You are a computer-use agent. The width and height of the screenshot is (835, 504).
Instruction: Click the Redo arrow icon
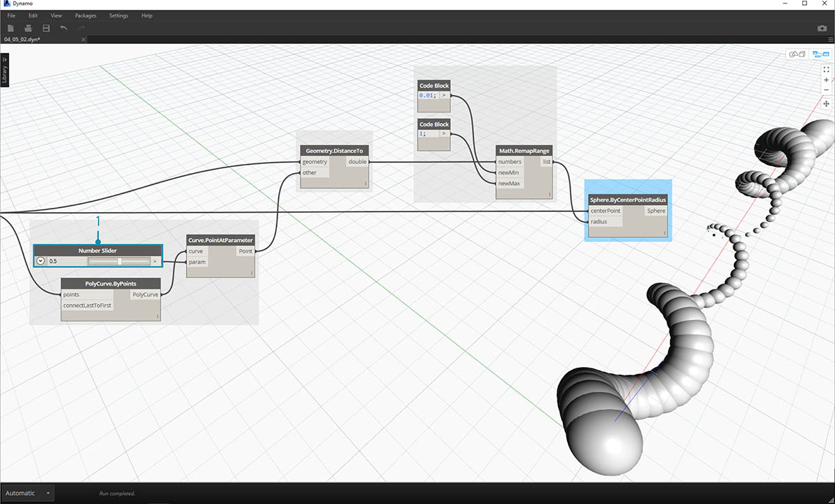click(x=81, y=28)
